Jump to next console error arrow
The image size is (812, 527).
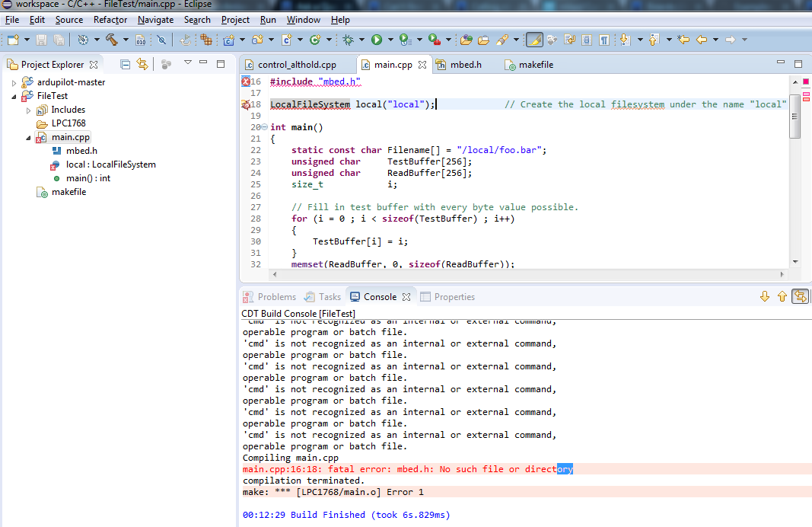[765, 297]
